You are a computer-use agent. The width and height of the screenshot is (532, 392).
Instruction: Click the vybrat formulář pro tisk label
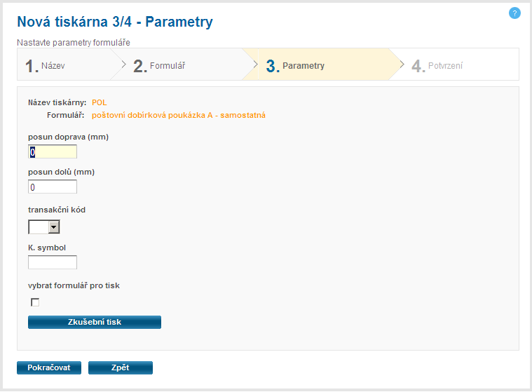pos(79,285)
